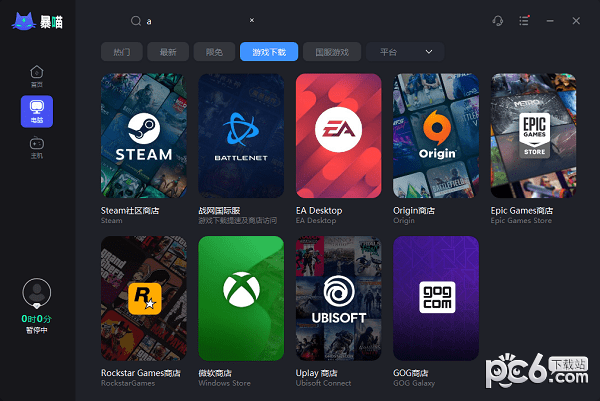This screenshot has width=600, height=401.
Task: Open the Epic Games Store card
Action: [533, 136]
